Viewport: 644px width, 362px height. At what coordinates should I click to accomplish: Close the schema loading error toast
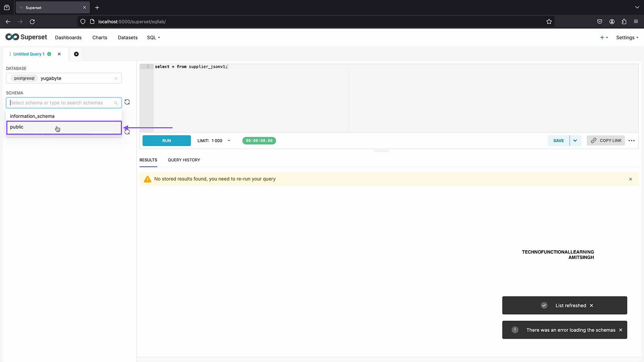click(x=621, y=330)
